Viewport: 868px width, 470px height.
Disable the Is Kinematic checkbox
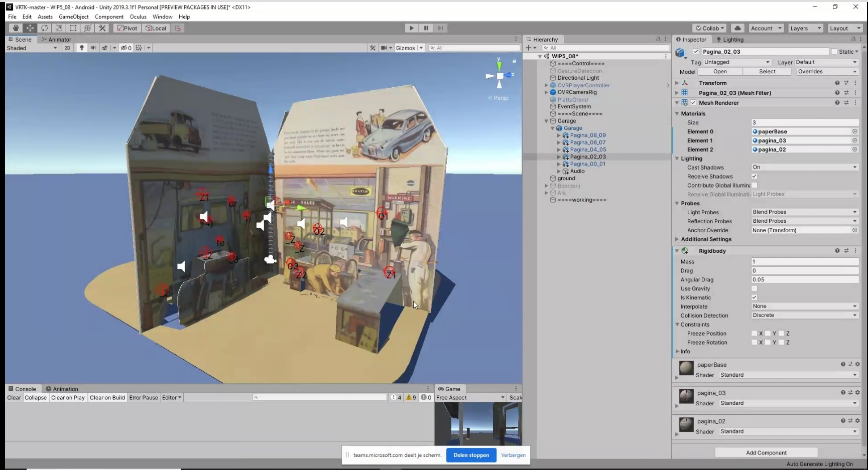tap(754, 297)
